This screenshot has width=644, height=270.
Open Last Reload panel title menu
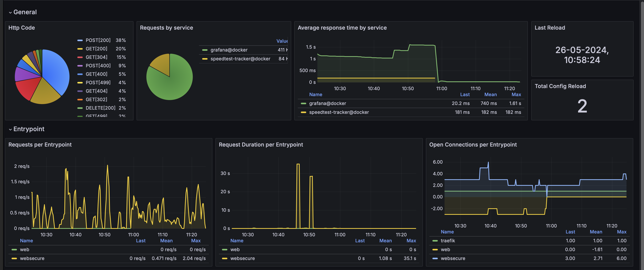click(550, 28)
